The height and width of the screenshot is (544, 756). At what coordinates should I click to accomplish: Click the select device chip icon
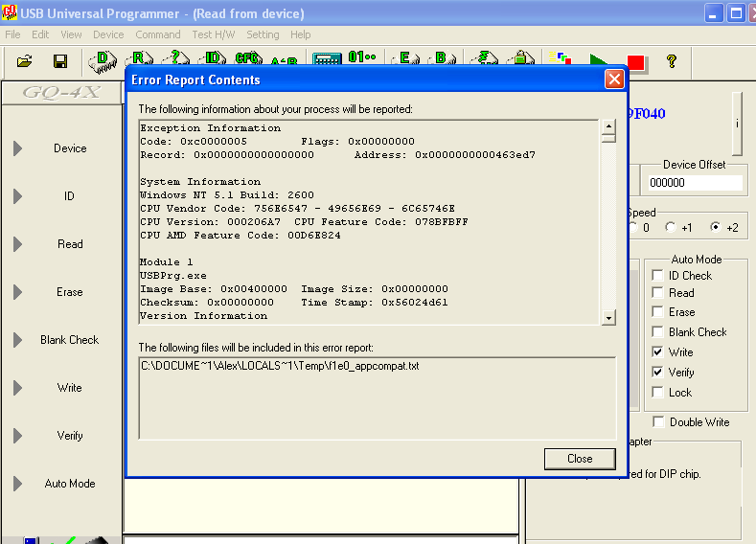point(103,61)
